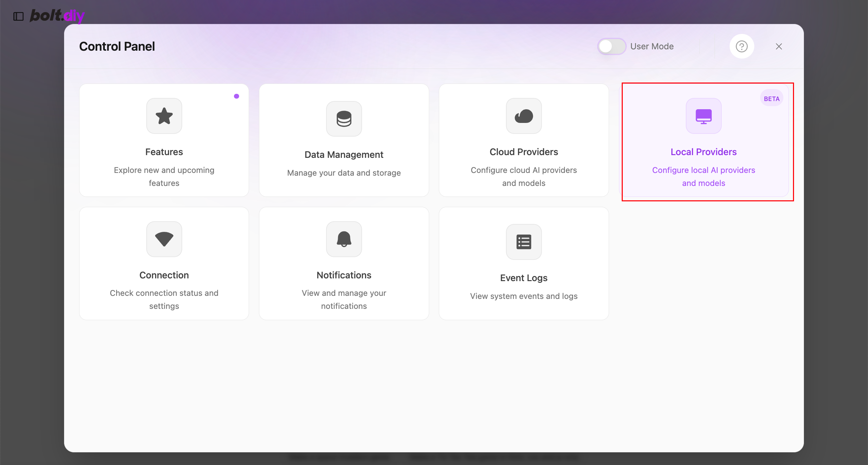Select Cloud Providers title text
This screenshot has width=868, height=465.
tap(524, 152)
